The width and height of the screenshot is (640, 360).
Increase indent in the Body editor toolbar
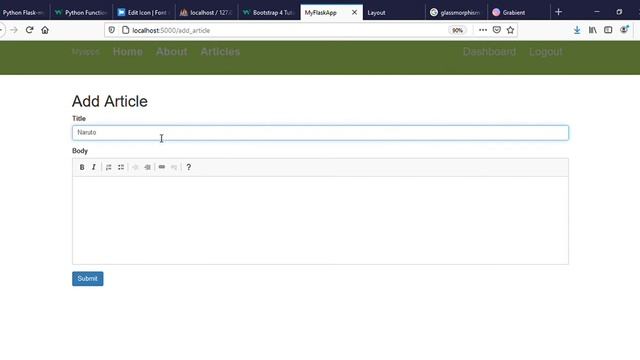[147, 167]
